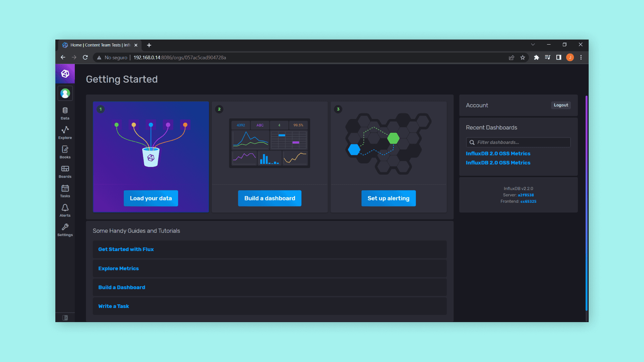Image resolution: width=644 pixels, height=362 pixels.
Task: Open Tasks calendar icon
Action: click(65, 191)
